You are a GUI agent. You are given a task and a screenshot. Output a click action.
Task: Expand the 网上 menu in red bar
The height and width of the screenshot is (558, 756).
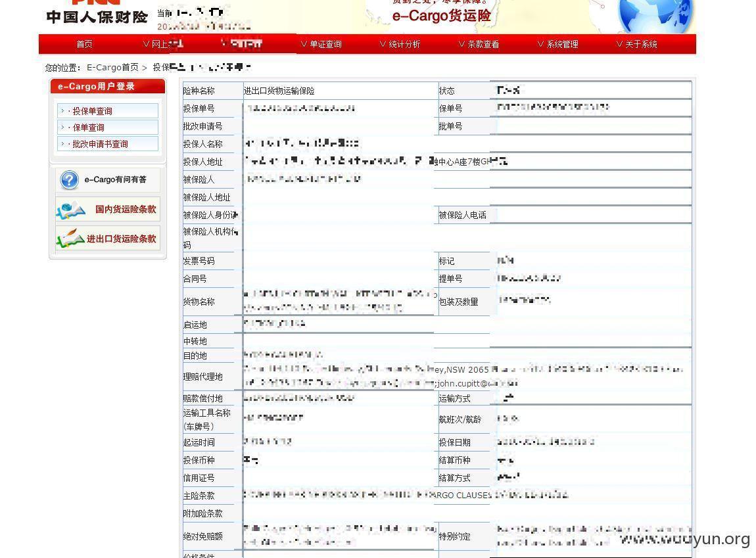click(163, 44)
